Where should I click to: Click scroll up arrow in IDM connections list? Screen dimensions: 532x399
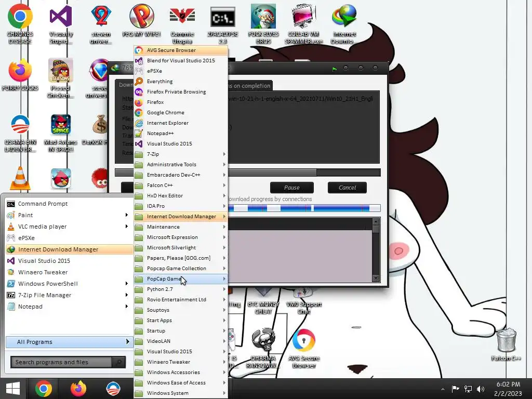376,221
